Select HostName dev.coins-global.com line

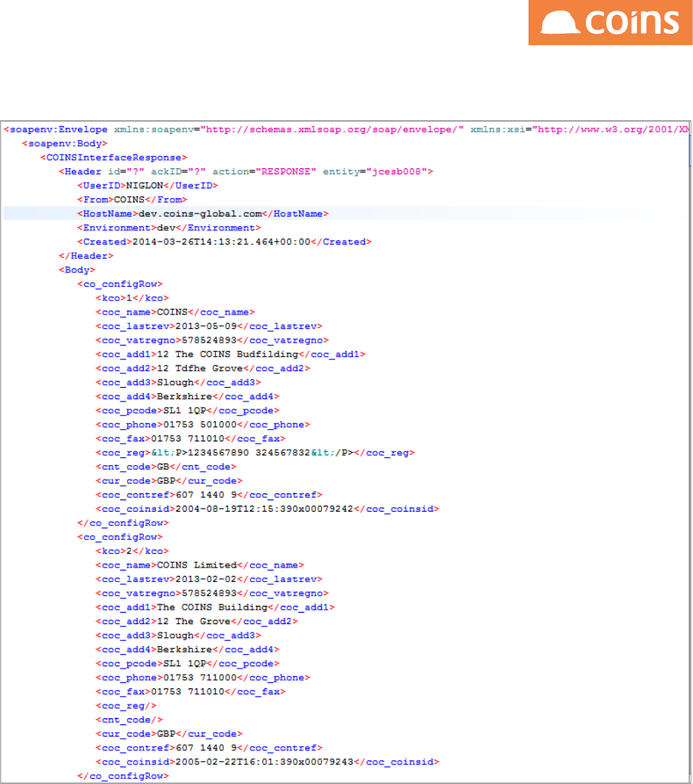[203, 213]
